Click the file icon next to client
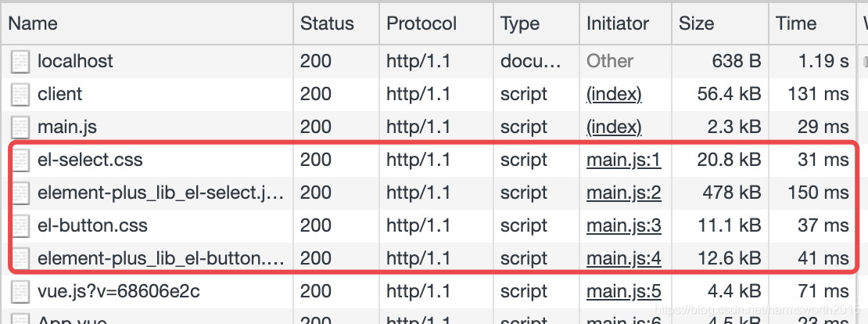The height and width of the screenshot is (324, 868). pos(20,95)
